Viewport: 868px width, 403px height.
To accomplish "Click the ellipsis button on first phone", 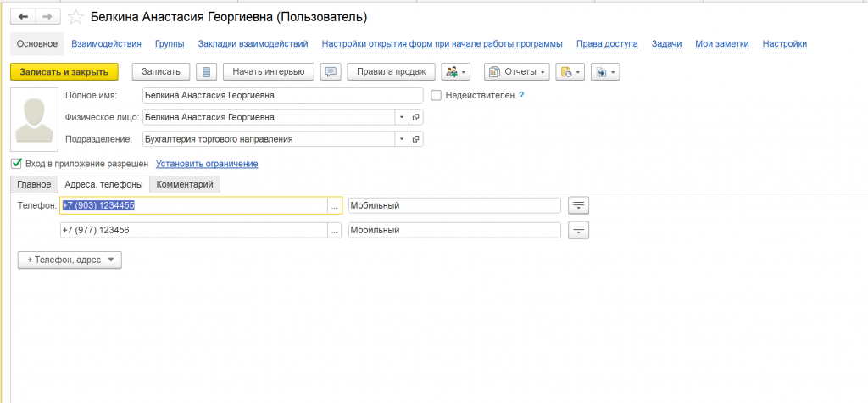I will [335, 205].
